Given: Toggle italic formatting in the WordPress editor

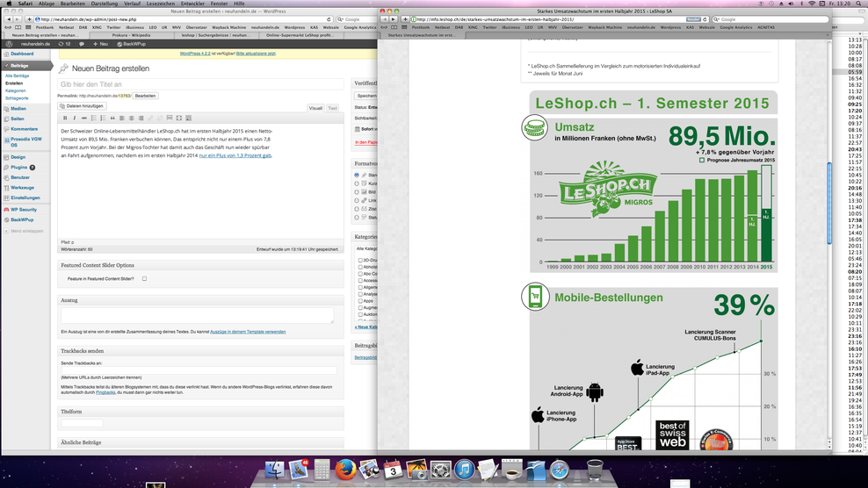Looking at the screenshot, I should coord(74,118).
